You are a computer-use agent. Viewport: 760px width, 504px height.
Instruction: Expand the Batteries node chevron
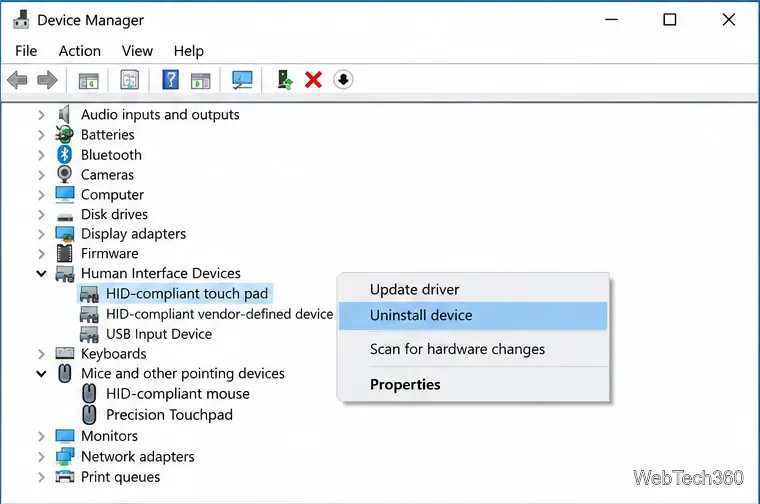pos(42,135)
